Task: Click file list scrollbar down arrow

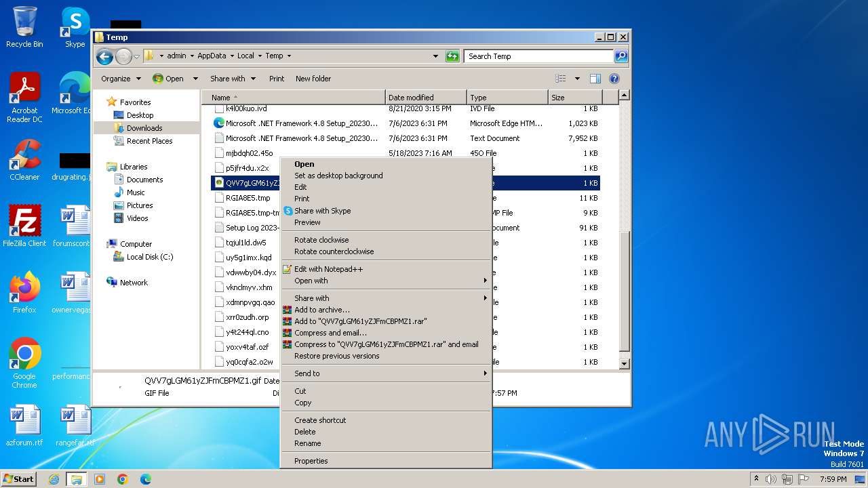Action: point(625,364)
